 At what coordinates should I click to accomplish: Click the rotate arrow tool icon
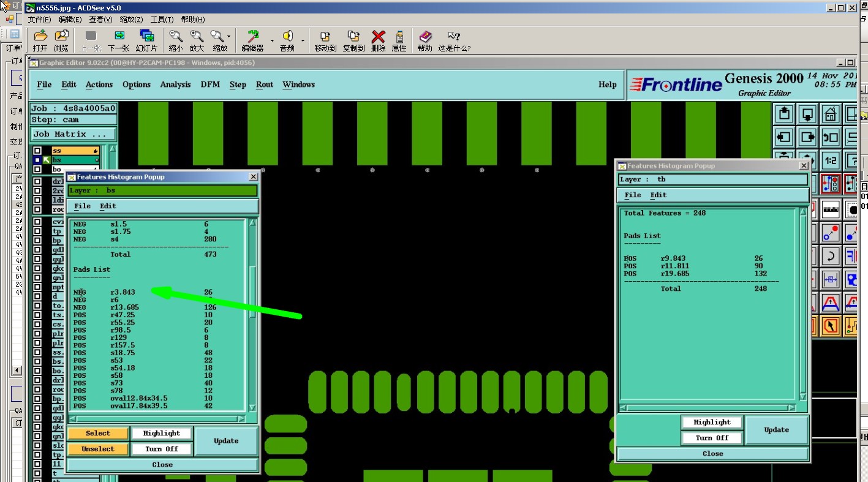coord(831,256)
